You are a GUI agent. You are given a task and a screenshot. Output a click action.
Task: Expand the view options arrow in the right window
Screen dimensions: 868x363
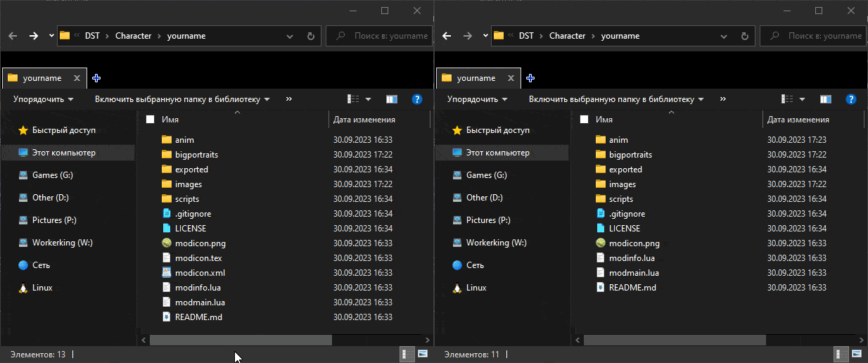coord(802,100)
